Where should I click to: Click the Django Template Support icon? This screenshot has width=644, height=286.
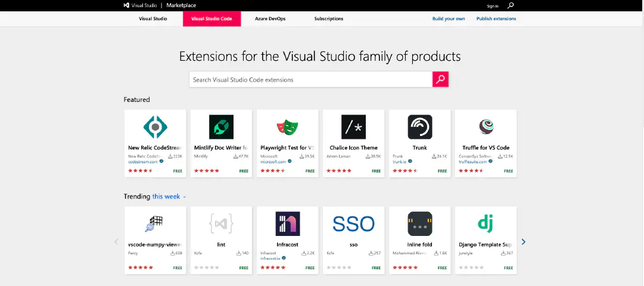(x=485, y=223)
